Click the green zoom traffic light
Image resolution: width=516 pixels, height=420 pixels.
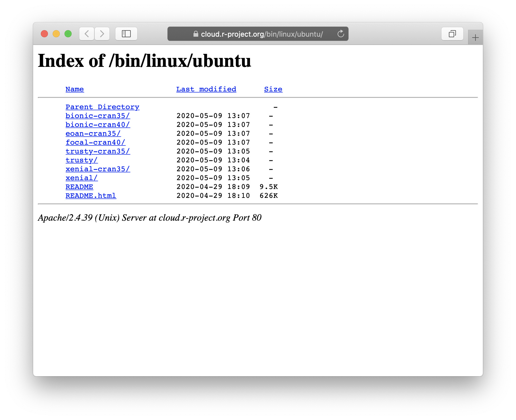[x=67, y=34]
